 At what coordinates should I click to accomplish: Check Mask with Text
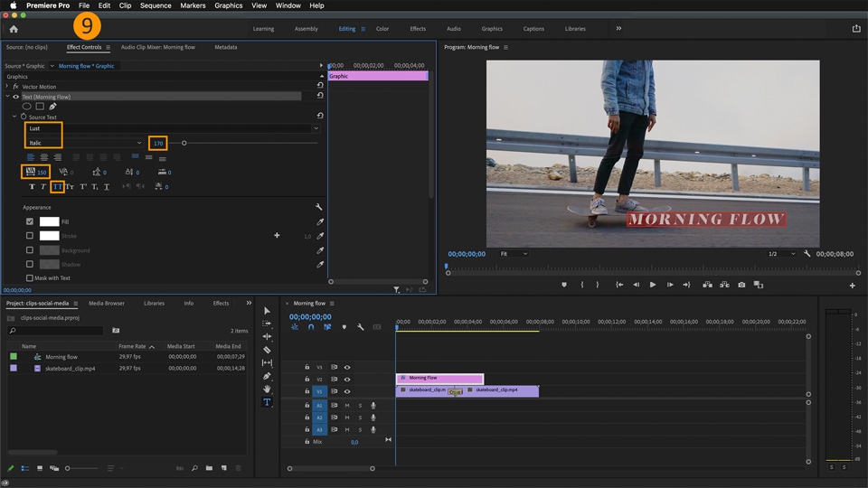coord(30,278)
